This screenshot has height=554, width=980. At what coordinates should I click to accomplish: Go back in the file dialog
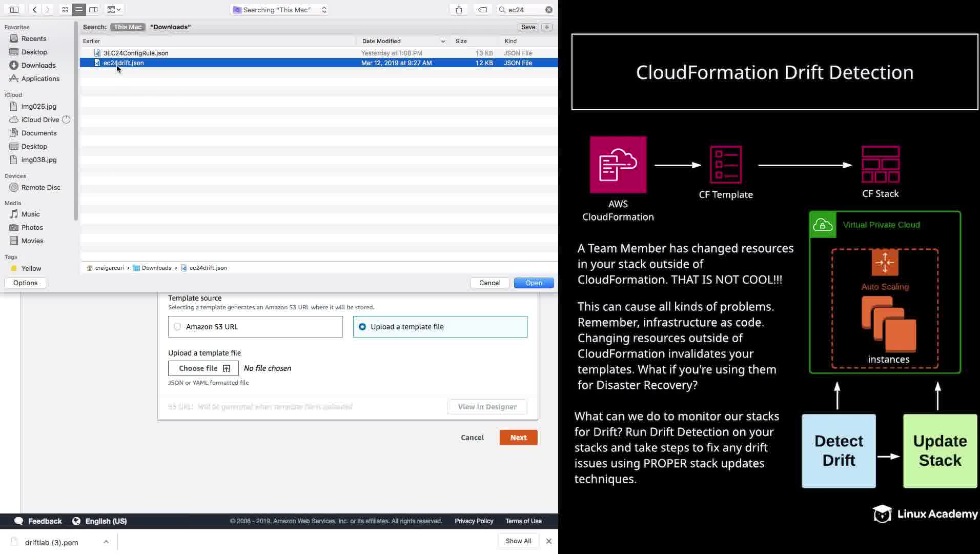tap(34, 10)
